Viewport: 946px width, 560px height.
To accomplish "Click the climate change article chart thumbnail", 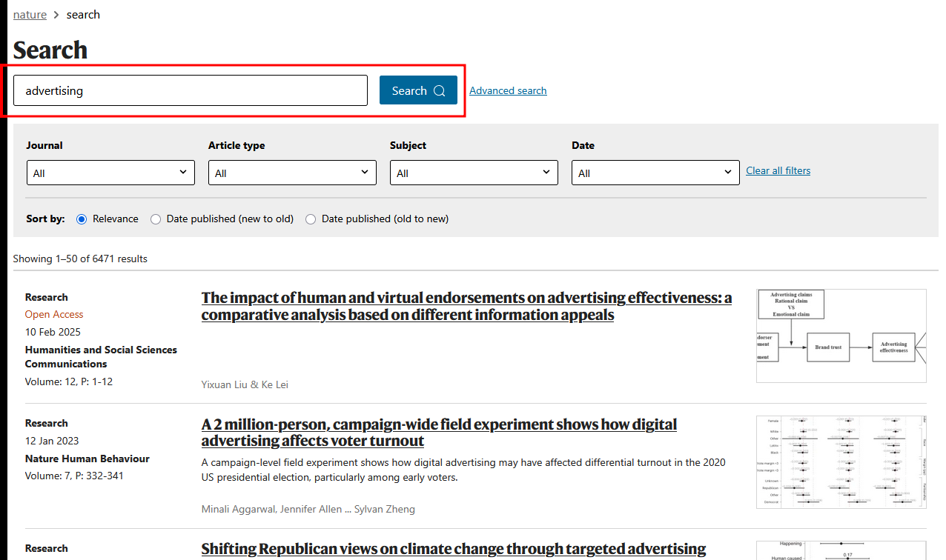I will click(x=841, y=550).
